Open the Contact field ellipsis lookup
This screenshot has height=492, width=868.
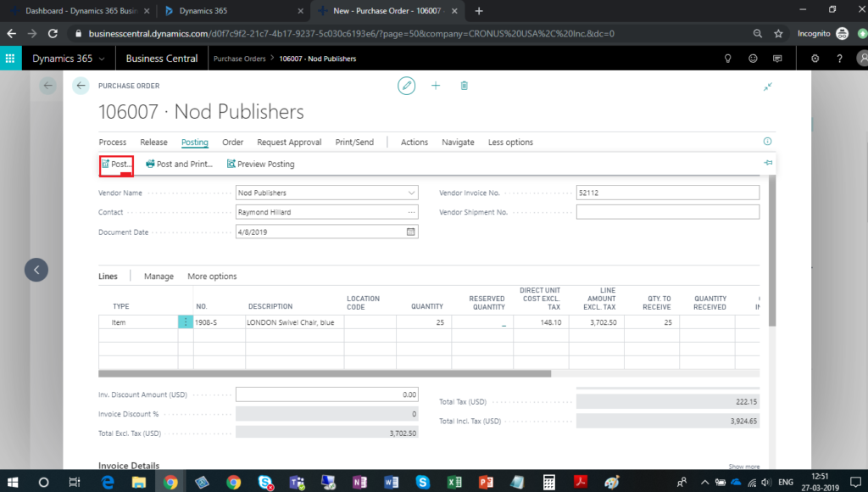[412, 212]
